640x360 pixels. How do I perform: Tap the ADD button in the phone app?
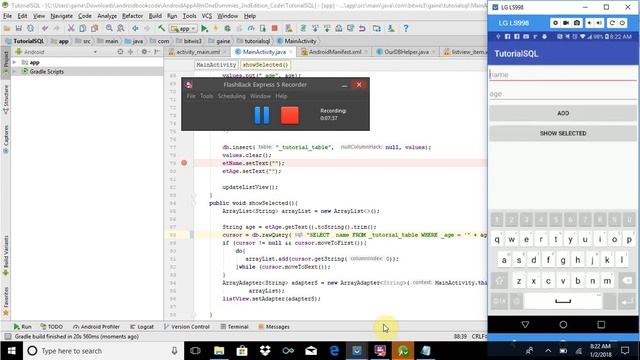click(563, 113)
